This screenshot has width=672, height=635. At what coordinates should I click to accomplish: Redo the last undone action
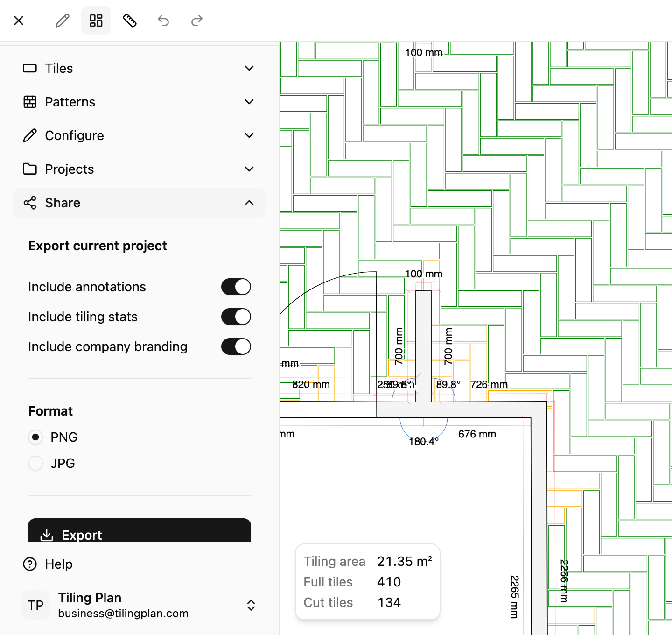click(x=197, y=21)
